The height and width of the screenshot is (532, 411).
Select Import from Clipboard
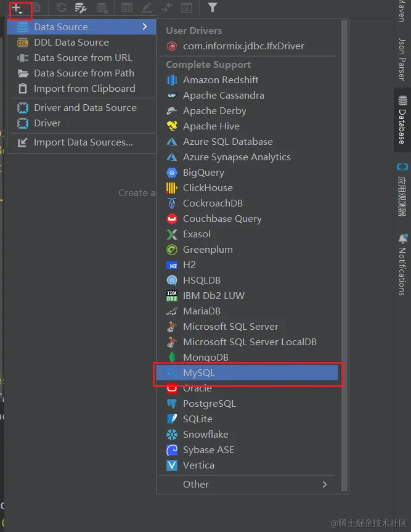pos(81,89)
